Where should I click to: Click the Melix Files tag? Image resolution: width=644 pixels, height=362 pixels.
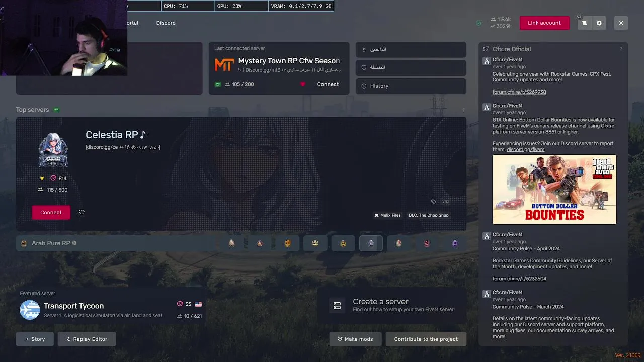click(x=387, y=215)
